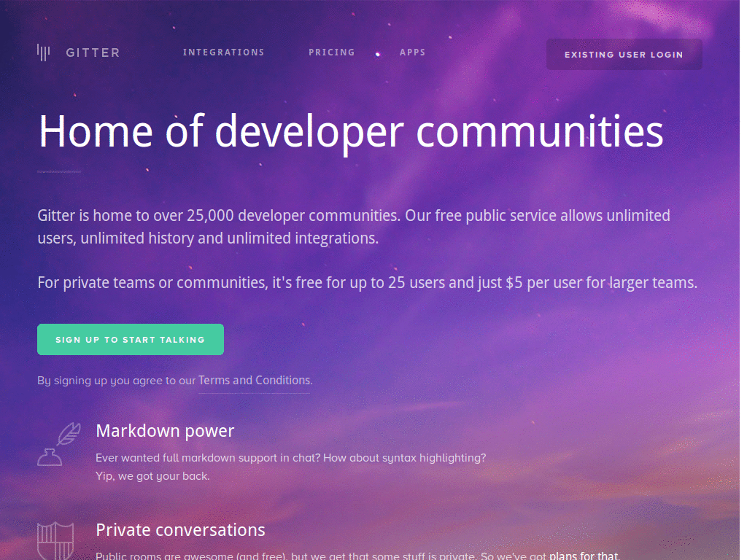Click the paragraph about 25,000 developer communities

[x=354, y=227]
